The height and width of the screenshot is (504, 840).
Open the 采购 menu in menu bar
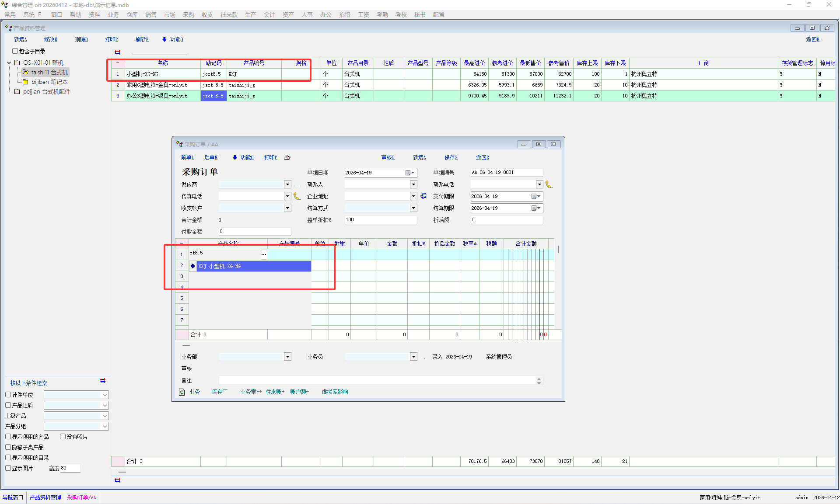[188, 14]
